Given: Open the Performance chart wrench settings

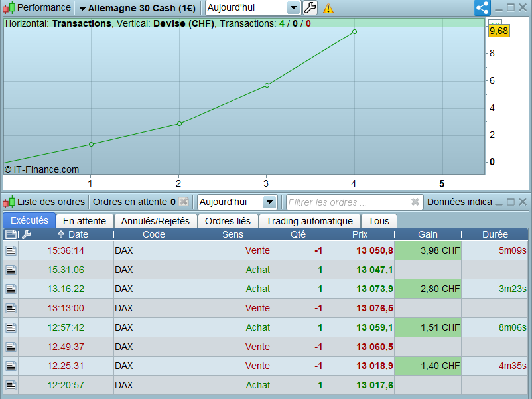Looking at the screenshot, I should click(x=310, y=7).
